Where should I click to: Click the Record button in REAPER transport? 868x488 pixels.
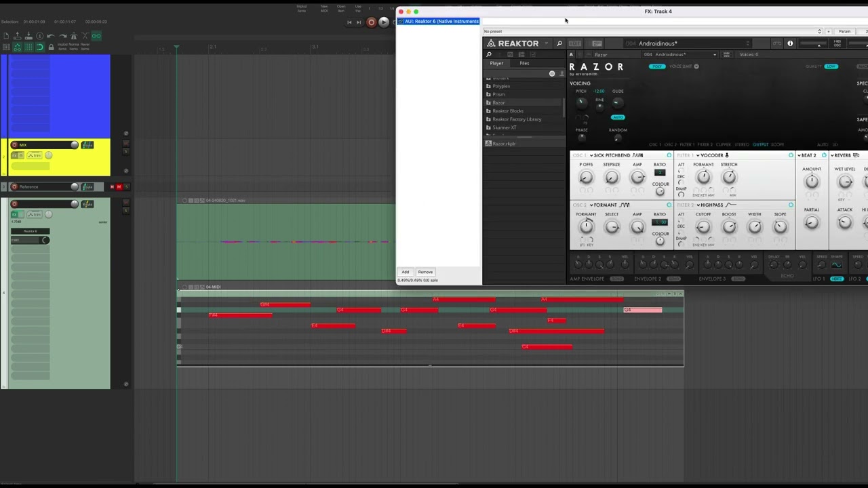(371, 22)
